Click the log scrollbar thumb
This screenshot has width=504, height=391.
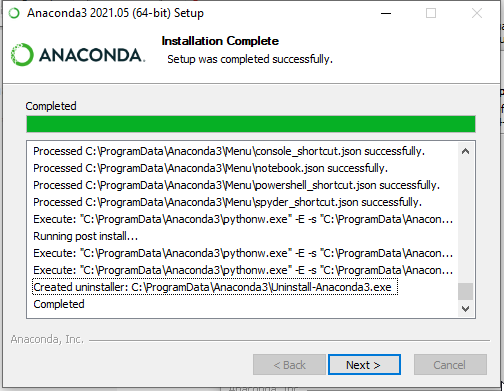click(466, 292)
